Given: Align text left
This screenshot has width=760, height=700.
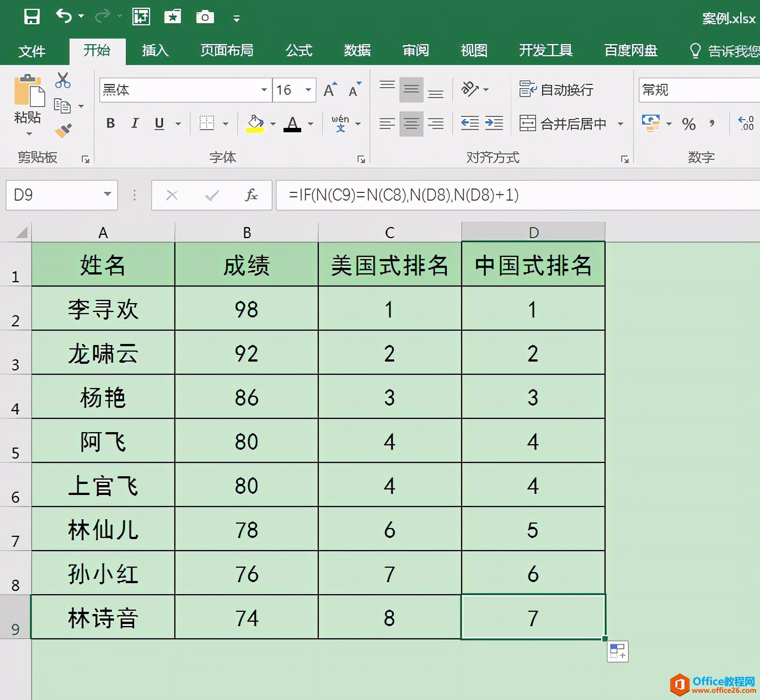Looking at the screenshot, I should (x=387, y=123).
